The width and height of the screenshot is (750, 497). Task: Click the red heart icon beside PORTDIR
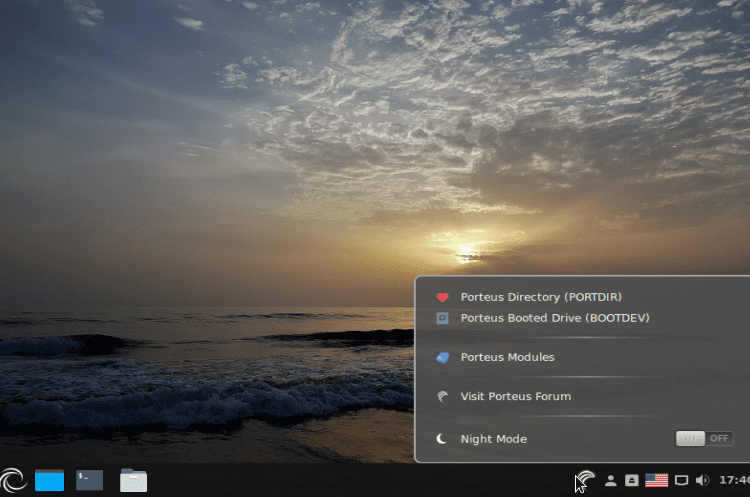pos(442,298)
